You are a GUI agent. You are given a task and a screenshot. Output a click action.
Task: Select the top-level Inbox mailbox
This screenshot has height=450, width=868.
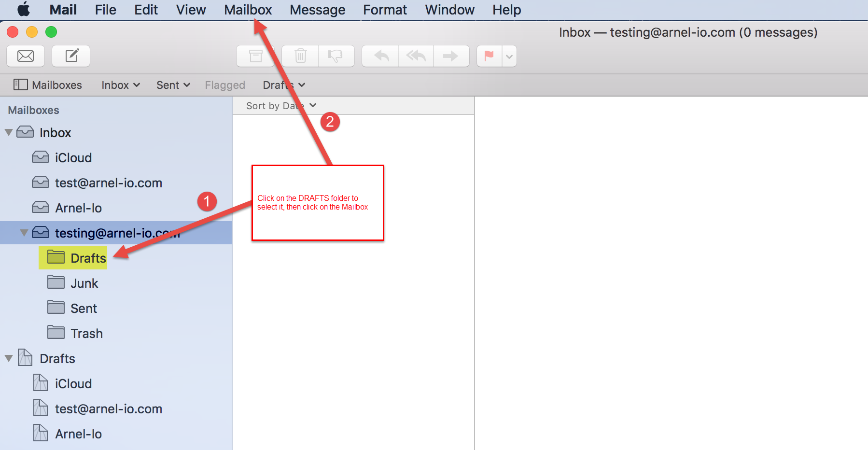click(x=116, y=132)
